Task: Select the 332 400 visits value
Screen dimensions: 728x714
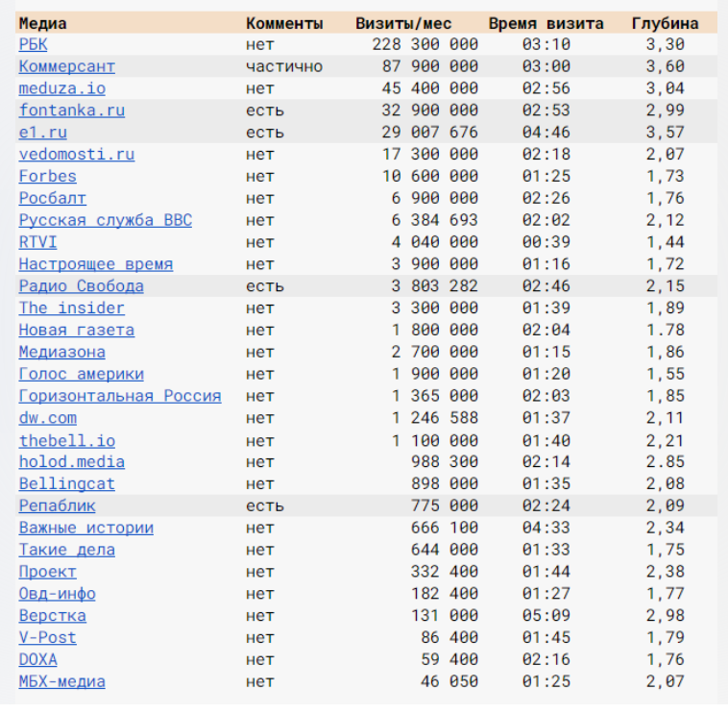Action: [445, 572]
